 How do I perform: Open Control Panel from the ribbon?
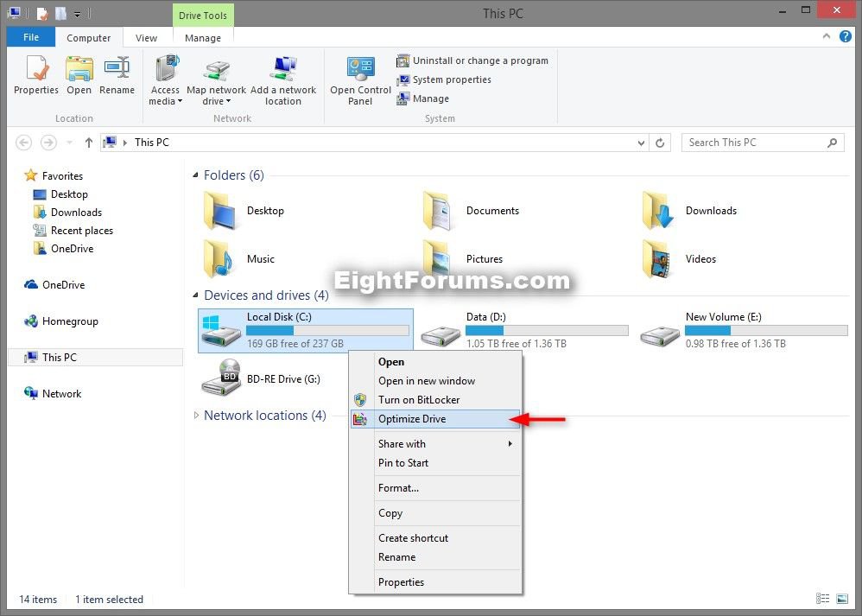tap(359, 78)
